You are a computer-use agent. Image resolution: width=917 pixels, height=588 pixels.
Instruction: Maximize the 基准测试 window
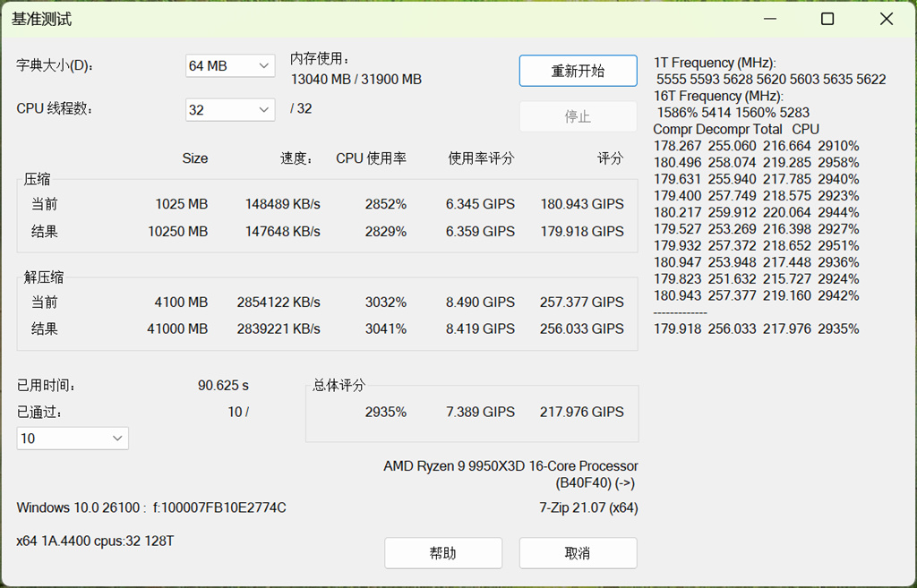pyautogui.click(x=827, y=19)
